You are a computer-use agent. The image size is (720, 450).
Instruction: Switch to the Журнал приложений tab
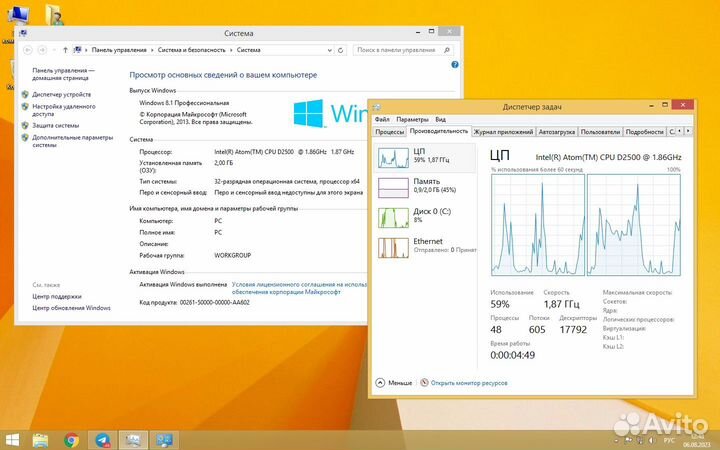[503, 132]
